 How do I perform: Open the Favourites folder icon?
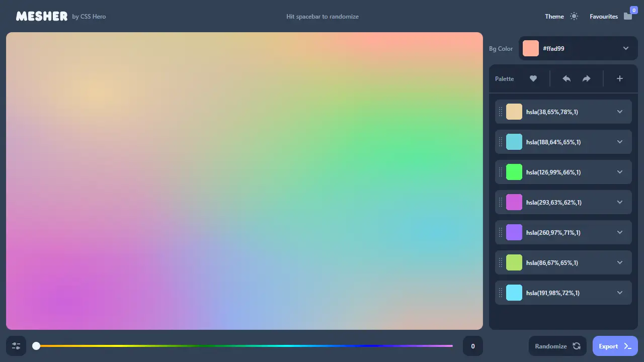tap(627, 16)
